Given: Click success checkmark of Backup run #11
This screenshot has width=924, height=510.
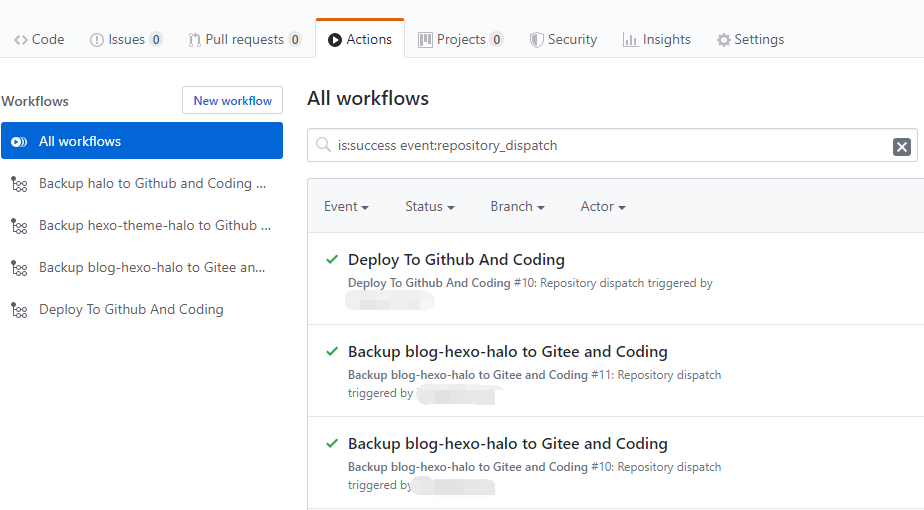Looking at the screenshot, I should pyautogui.click(x=332, y=351).
